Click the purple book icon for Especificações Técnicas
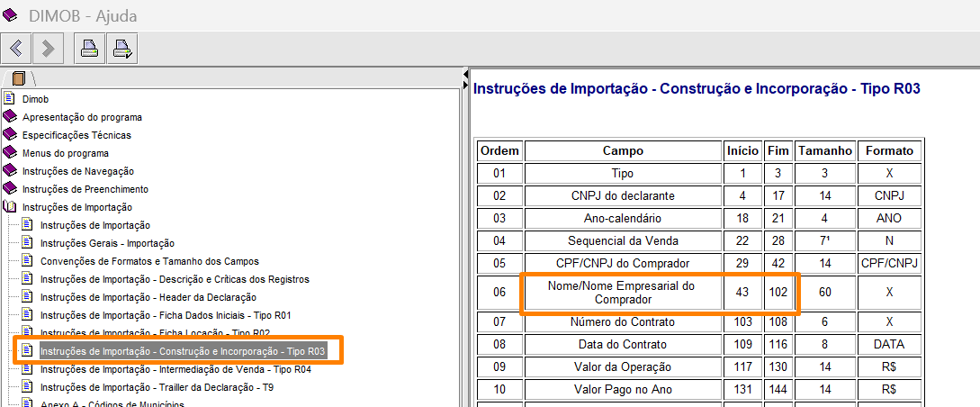 [x=9, y=134]
